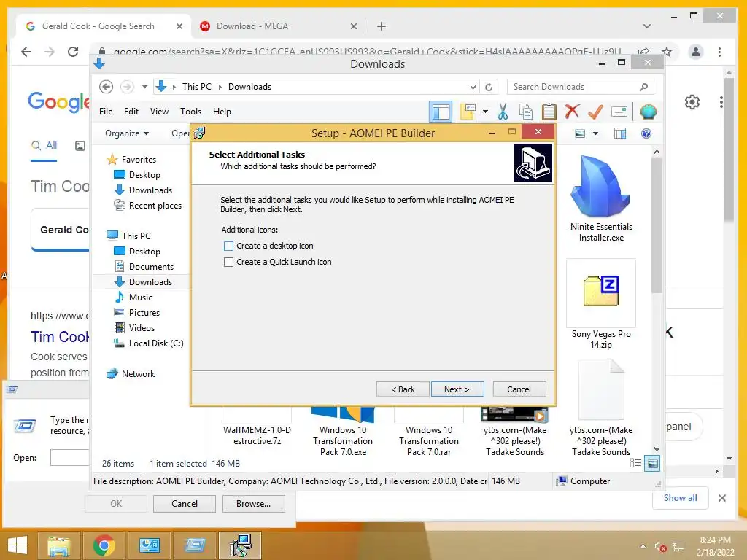Open recent locations dropdown arrow
Image resolution: width=747 pixels, height=560 pixels.
point(145,87)
